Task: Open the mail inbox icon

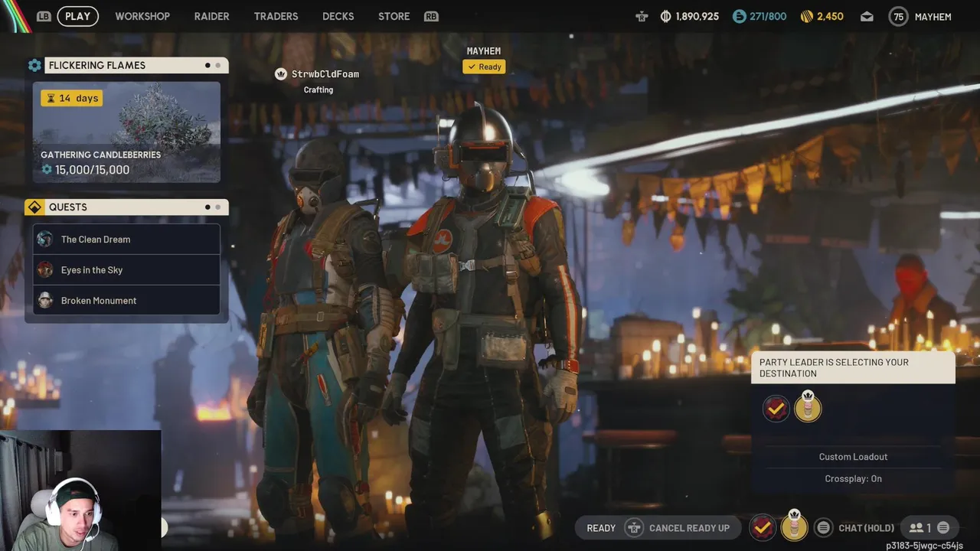Action: coord(867,16)
